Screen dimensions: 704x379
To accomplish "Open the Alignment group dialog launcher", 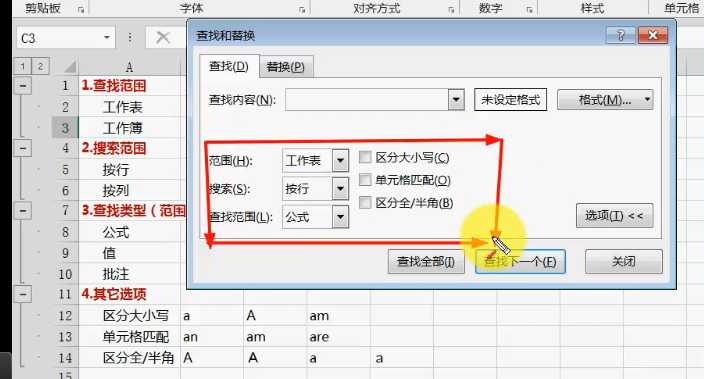I will point(451,9).
